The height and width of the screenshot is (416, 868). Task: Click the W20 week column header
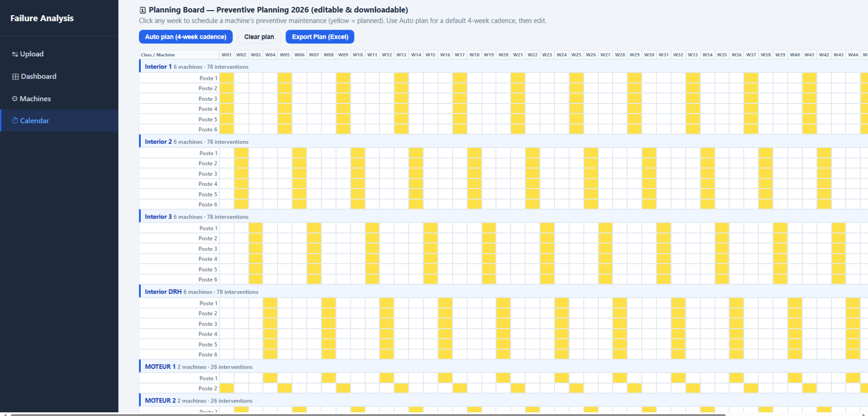[x=503, y=55]
